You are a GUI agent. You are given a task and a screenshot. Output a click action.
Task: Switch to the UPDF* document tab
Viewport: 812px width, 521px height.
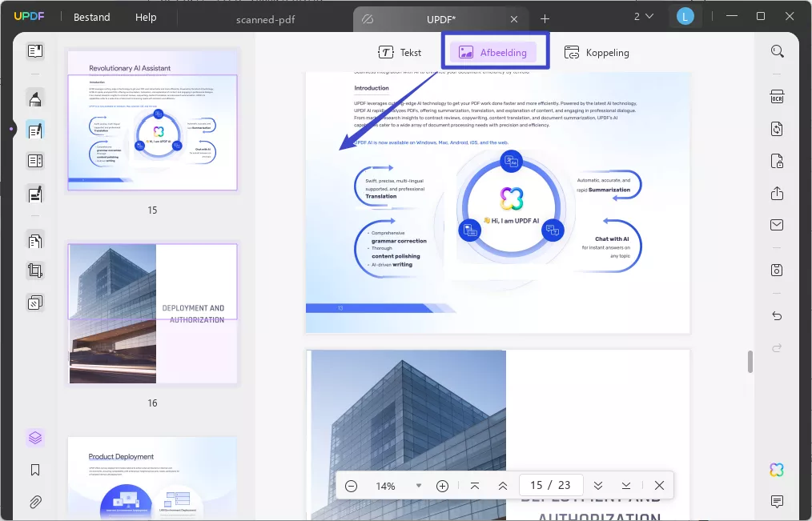point(440,20)
